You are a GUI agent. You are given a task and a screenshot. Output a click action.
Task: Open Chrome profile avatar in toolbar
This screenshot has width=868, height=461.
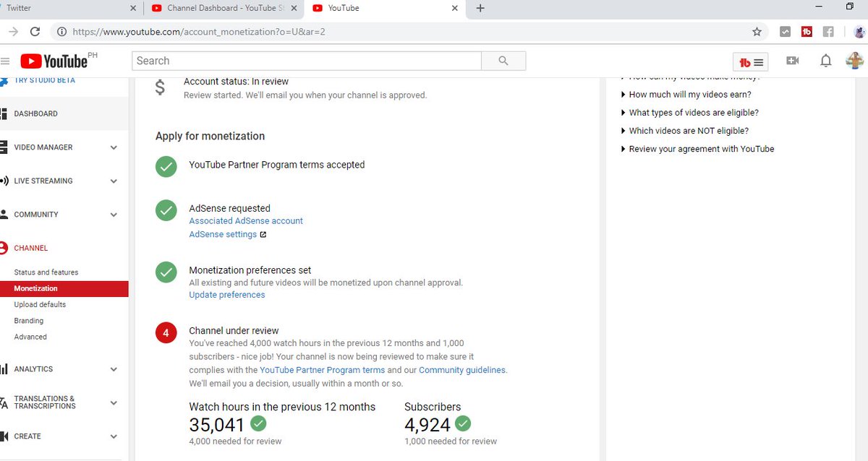pos(859,32)
